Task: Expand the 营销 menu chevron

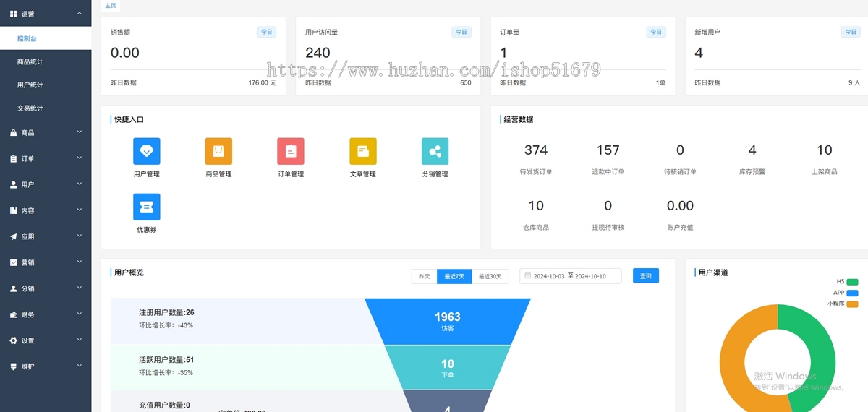Action: pyautogui.click(x=80, y=262)
